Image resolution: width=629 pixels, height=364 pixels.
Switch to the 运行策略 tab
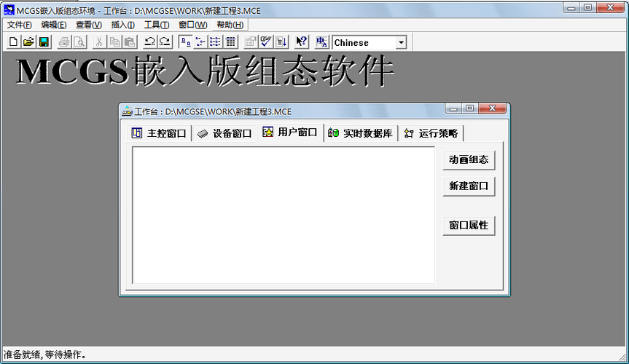[x=431, y=133]
